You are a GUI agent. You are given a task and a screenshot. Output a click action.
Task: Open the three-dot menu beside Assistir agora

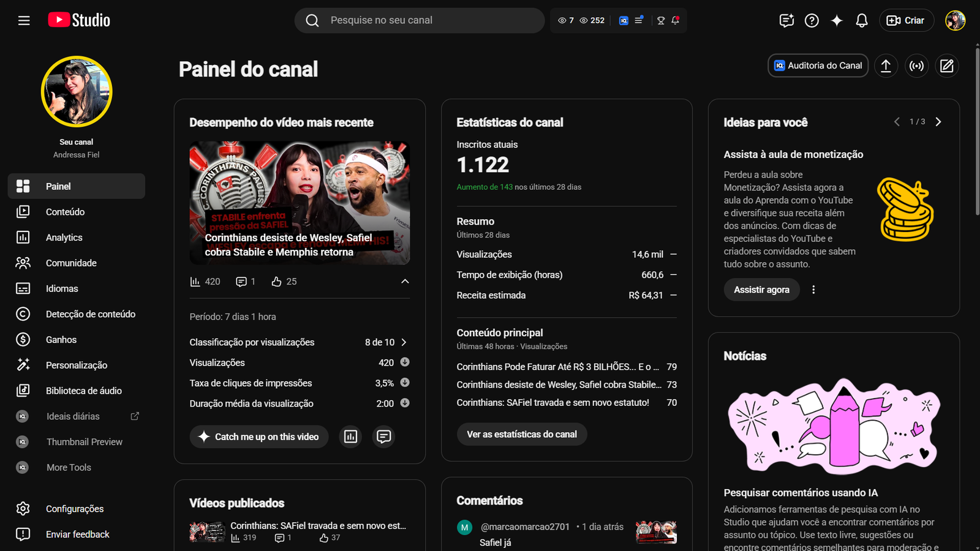point(813,290)
